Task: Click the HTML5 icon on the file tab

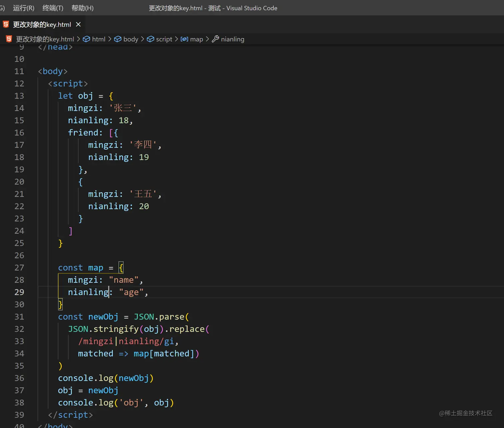Action: pyautogui.click(x=6, y=24)
